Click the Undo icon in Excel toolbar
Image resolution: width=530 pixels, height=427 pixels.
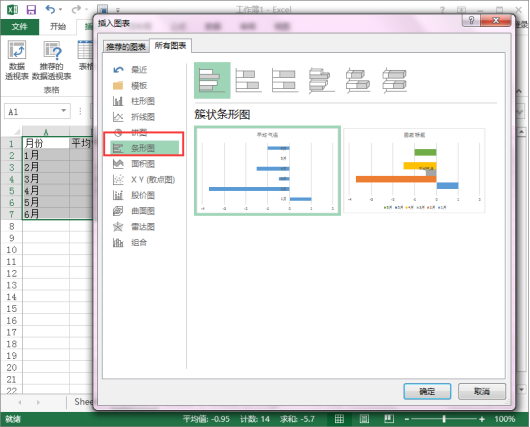click(50, 9)
